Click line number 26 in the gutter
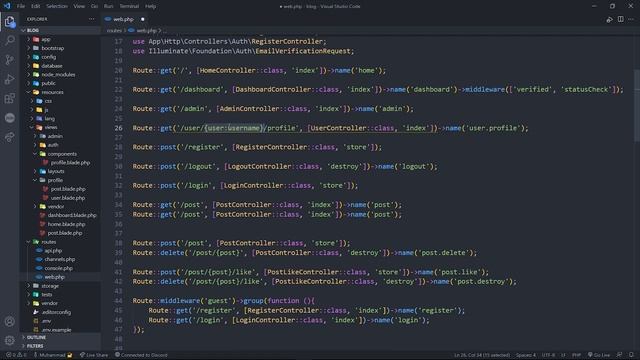Image resolution: width=640 pixels, height=360 pixels. 118,128
